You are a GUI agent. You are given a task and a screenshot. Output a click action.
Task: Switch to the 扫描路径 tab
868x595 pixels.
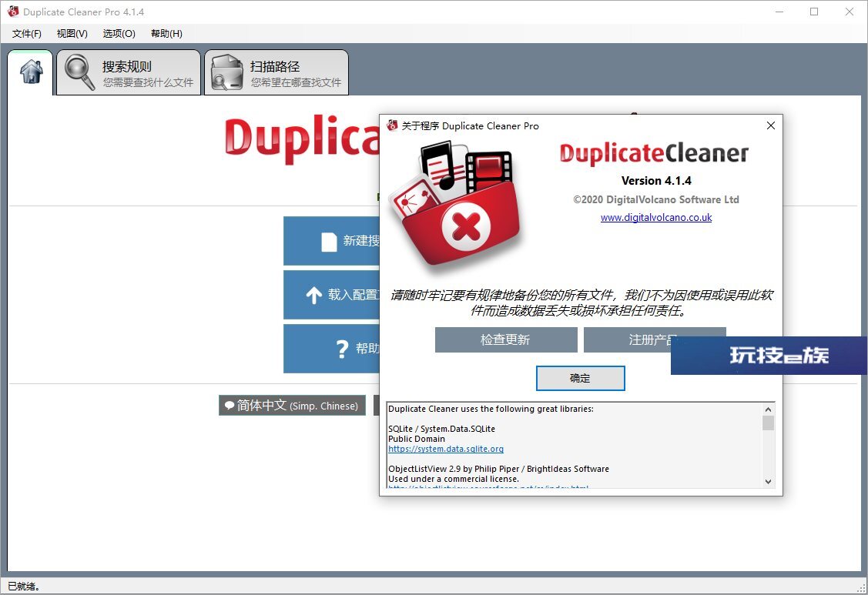tap(276, 72)
